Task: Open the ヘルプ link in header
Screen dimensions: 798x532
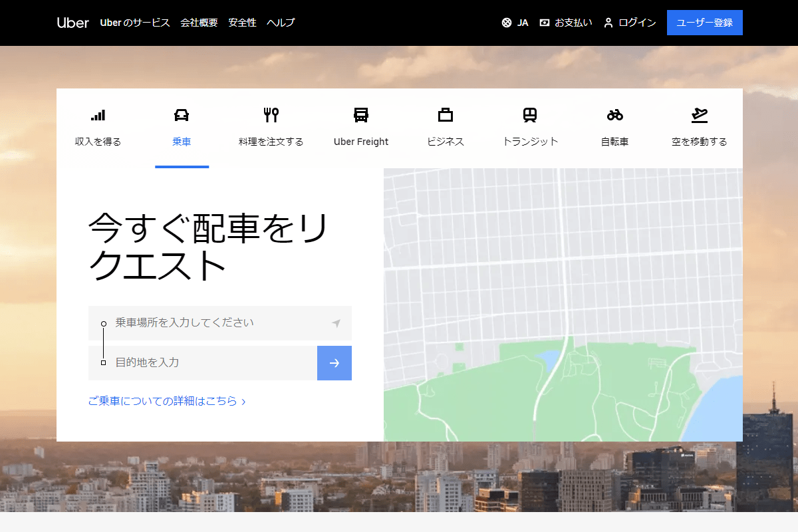Action: pos(281,23)
